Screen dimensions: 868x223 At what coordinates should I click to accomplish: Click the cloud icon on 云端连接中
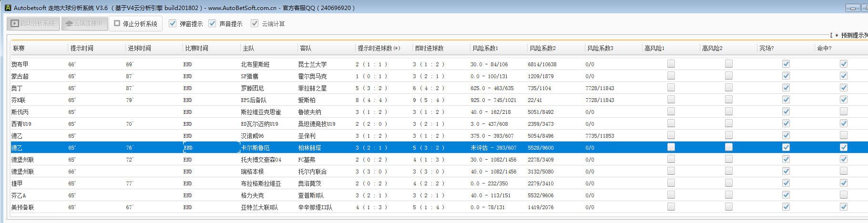tap(69, 23)
